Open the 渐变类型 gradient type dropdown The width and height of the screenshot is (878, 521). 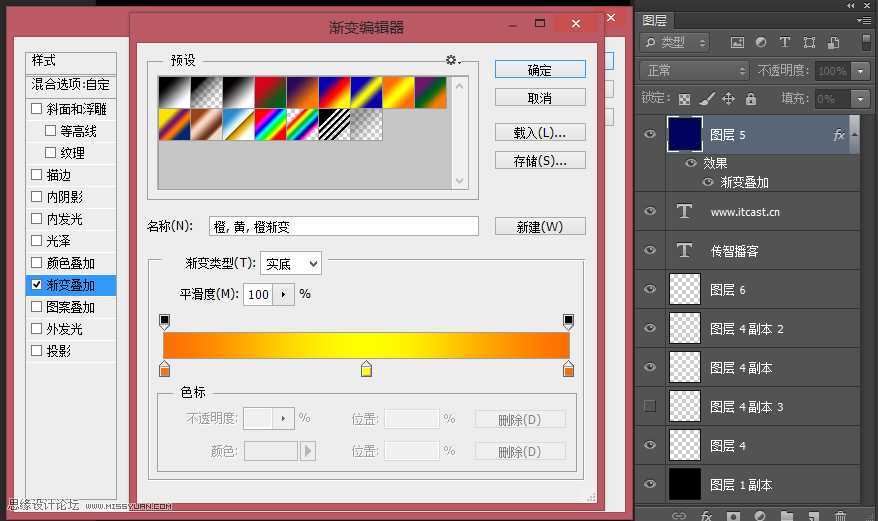[x=290, y=264]
